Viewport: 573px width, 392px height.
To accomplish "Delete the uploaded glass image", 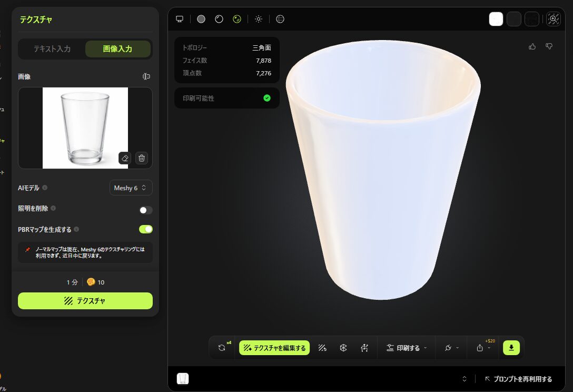I will point(141,158).
